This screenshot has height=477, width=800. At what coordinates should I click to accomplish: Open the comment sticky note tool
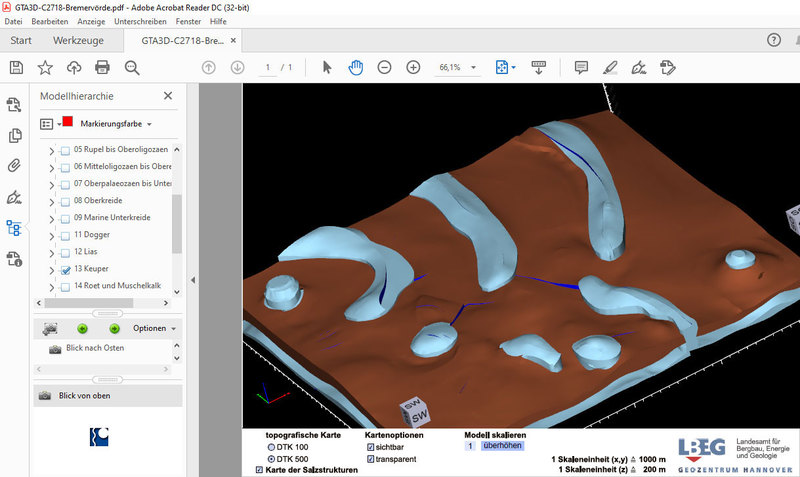tap(581, 67)
